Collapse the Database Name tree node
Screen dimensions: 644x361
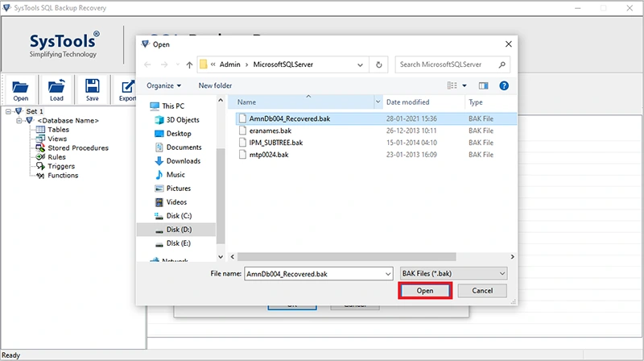(19, 121)
